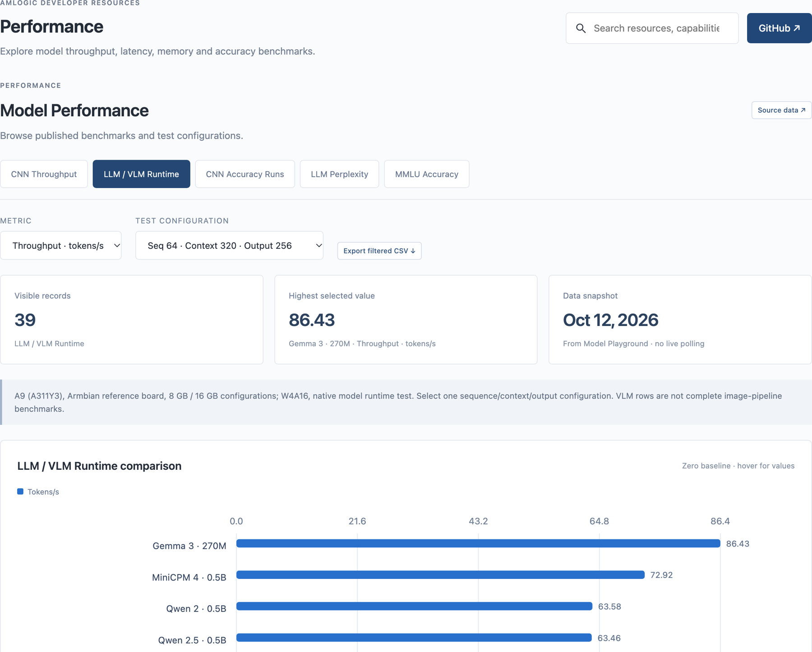Open the MMLU Accuracy tab
Viewport: 812px width, 652px height.
tap(427, 174)
